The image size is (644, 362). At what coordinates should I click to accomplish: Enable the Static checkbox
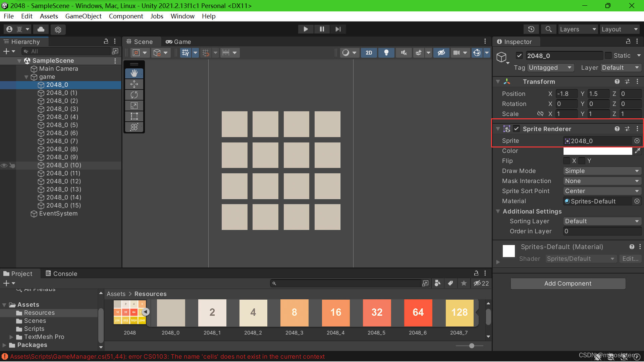[608, 56]
